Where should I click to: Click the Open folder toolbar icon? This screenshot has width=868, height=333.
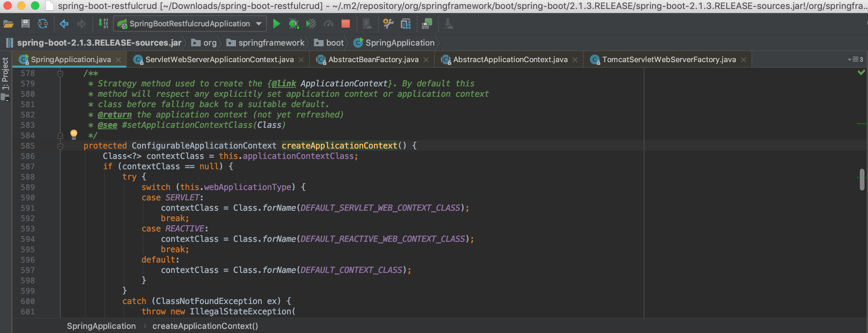pos(8,24)
